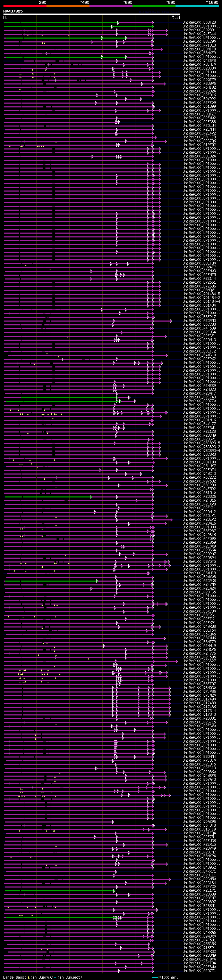Select the UniRef100_A4F589 label
The height and width of the screenshot is (980, 222).
199,328
